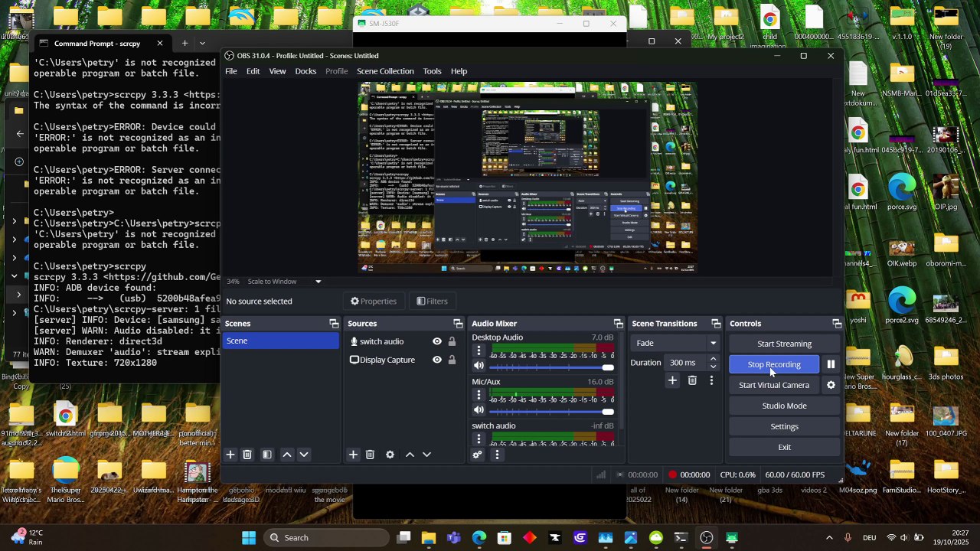The height and width of the screenshot is (551, 980).
Task: Show hidden system tray icons
Action: click(829, 538)
